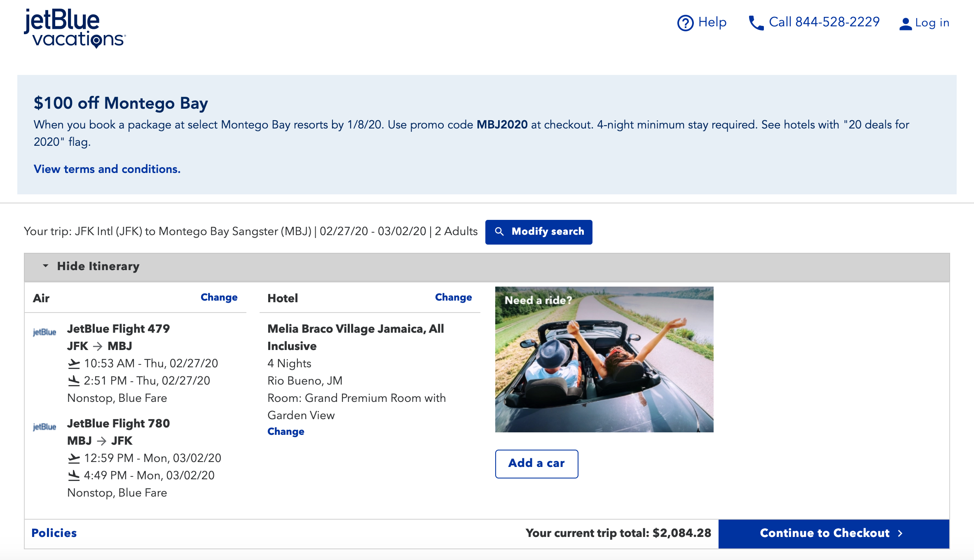The image size is (974, 560).
Task: Open View terms and conditions link
Action: [107, 169]
